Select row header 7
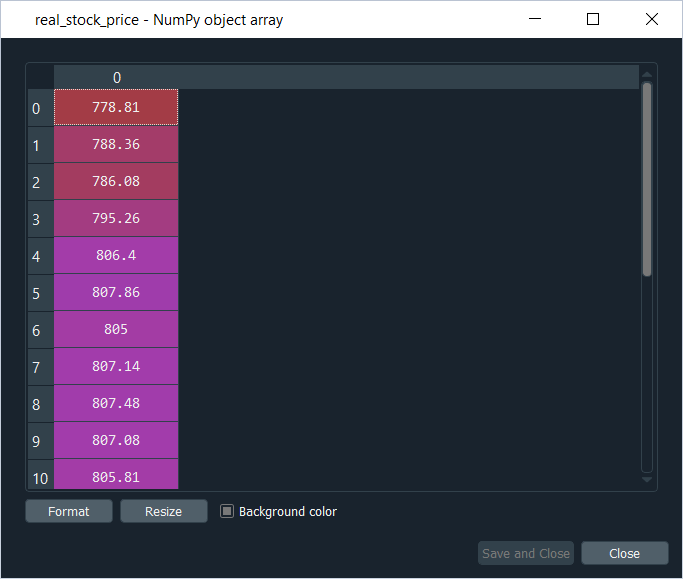The height and width of the screenshot is (579, 683). tap(37, 367)
